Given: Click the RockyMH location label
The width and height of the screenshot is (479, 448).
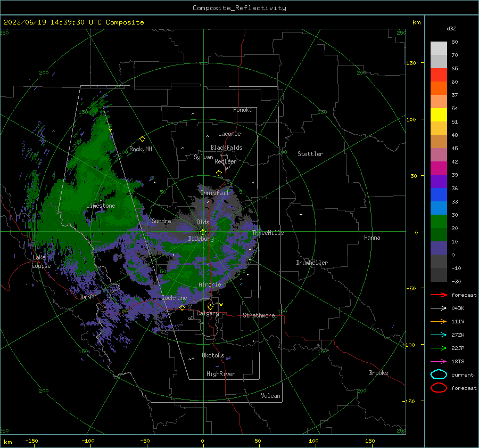Looking at the screenshot, I should [141, 149].
